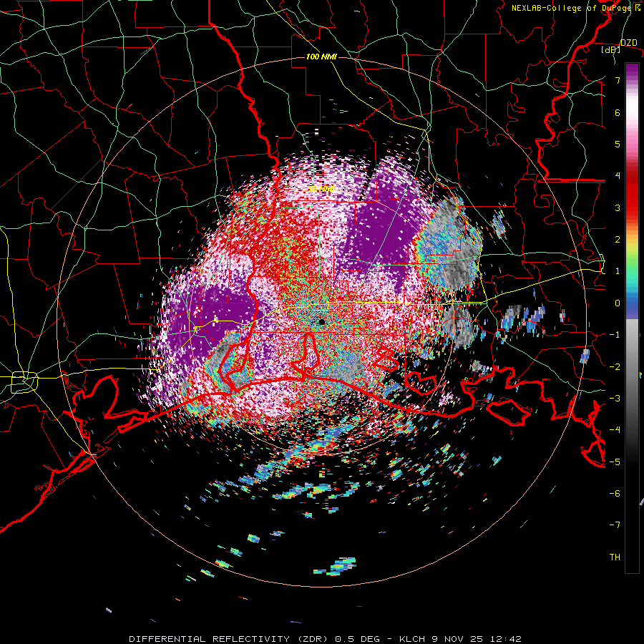
Task: Click the 5 value on the color scale
Action: coord(618,144)
